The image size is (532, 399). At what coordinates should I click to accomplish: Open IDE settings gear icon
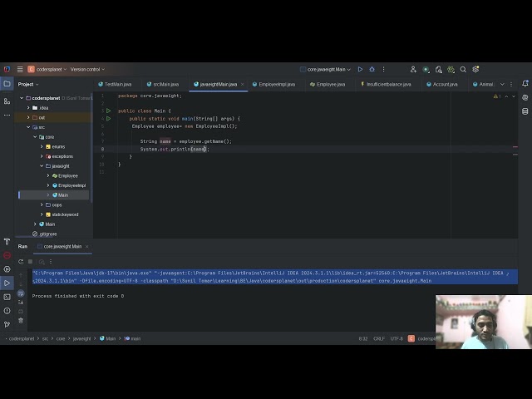[x=475, y=69]
